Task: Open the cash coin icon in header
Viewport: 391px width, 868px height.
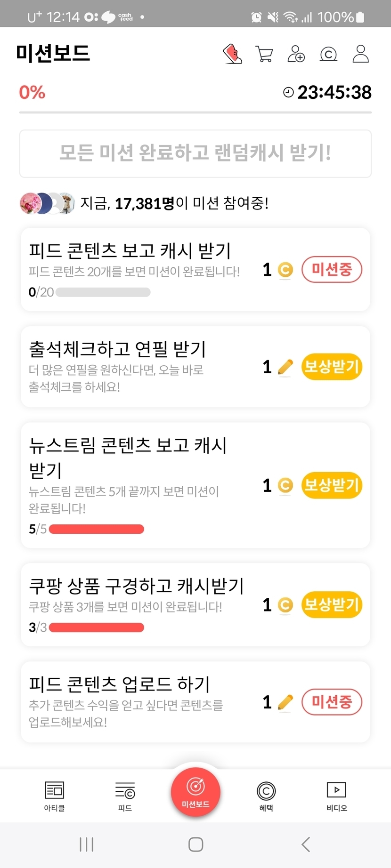Action: point(328,54)
